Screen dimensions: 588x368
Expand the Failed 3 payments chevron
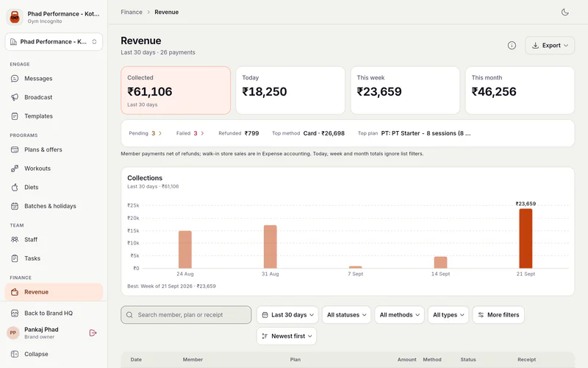click(203, 133)
